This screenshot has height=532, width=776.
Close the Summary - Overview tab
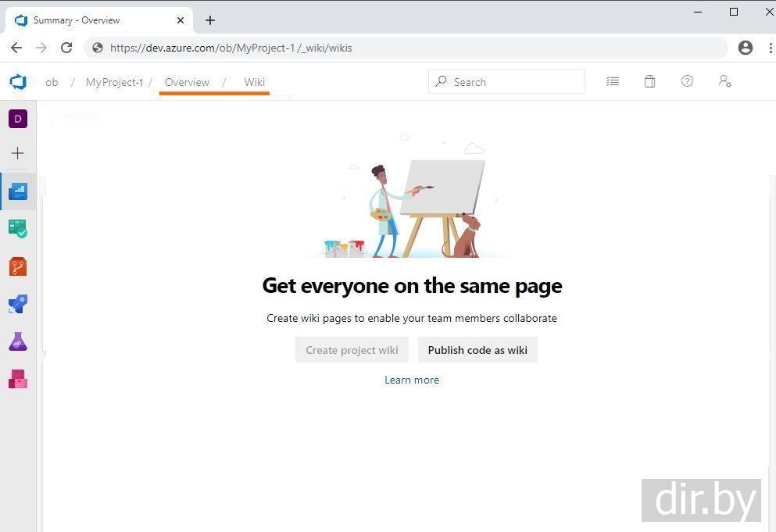click(181, 20)
